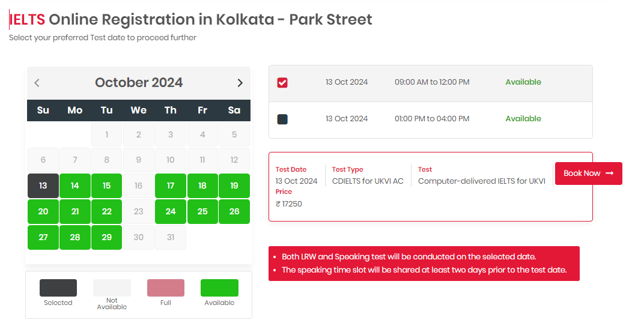This screenshot has width=644, height=335.
Task: Select October 20 on the calendar
Action: (43, 211)
